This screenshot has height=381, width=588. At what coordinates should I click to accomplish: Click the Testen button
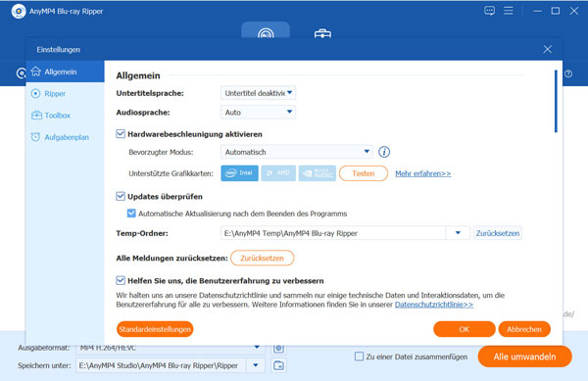(x=364, y=173)
